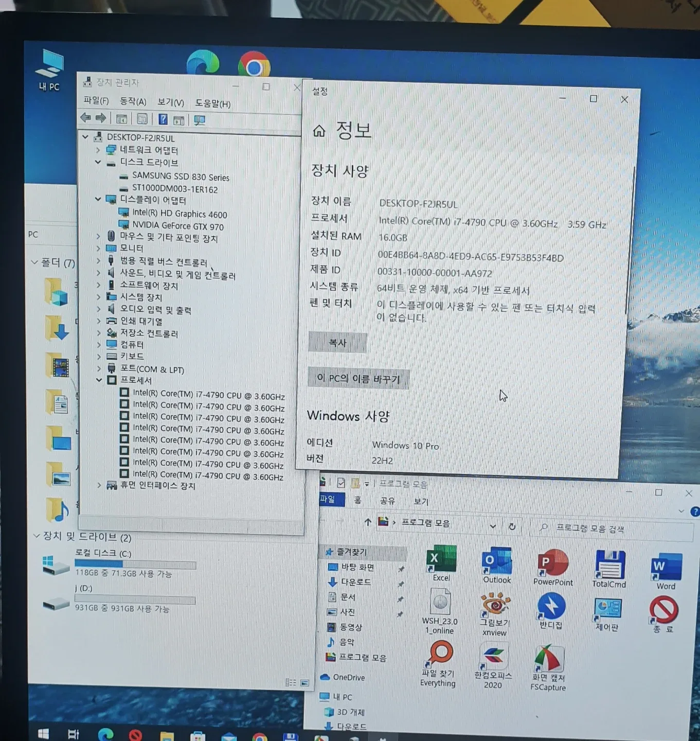The image size is (700, 741).
Task: Select Intel(R) HD Graphics 4600 entry
Action: 179,214
